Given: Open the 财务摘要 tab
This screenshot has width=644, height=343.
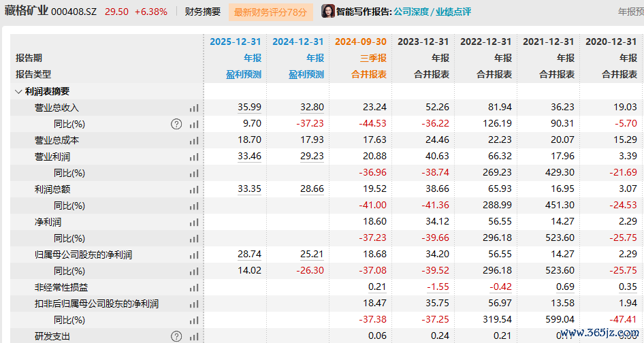Looking at the screenshot, I should coord(202,12).
